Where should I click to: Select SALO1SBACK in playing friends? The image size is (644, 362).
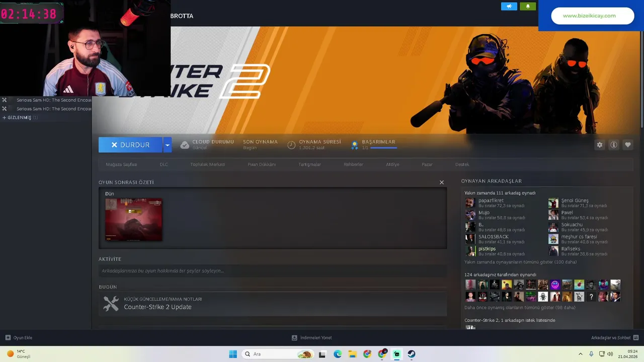(495, 239)
